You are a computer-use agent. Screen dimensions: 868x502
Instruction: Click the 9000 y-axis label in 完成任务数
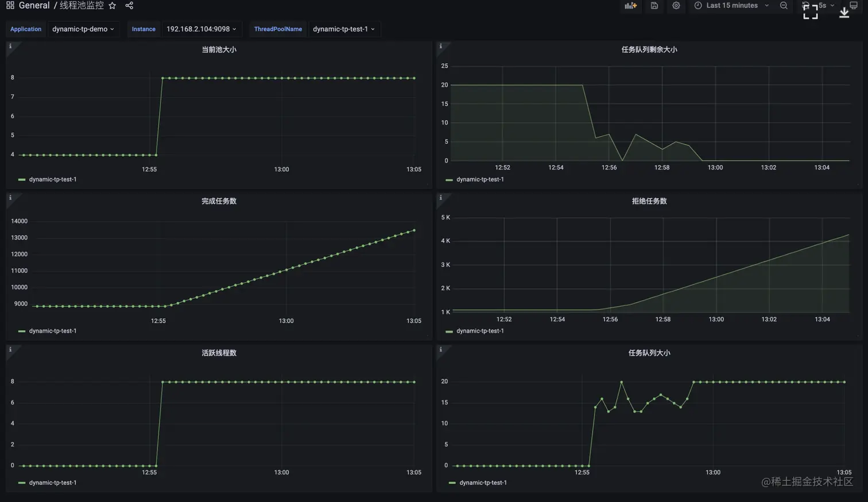click(21, 304)
